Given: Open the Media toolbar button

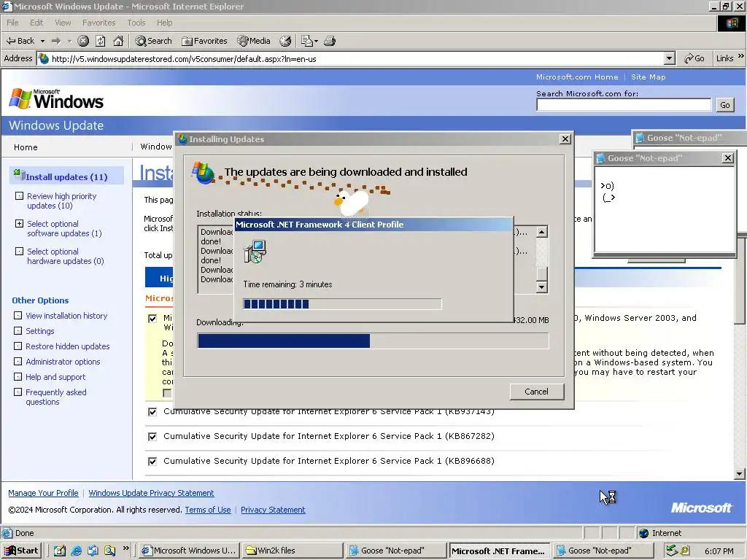Looking at the screenshot, I should coord(254,41).
